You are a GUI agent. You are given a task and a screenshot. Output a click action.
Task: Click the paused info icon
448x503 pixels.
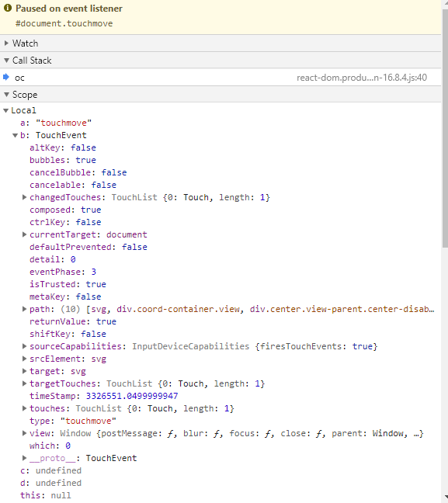click(x=8, y=9)
